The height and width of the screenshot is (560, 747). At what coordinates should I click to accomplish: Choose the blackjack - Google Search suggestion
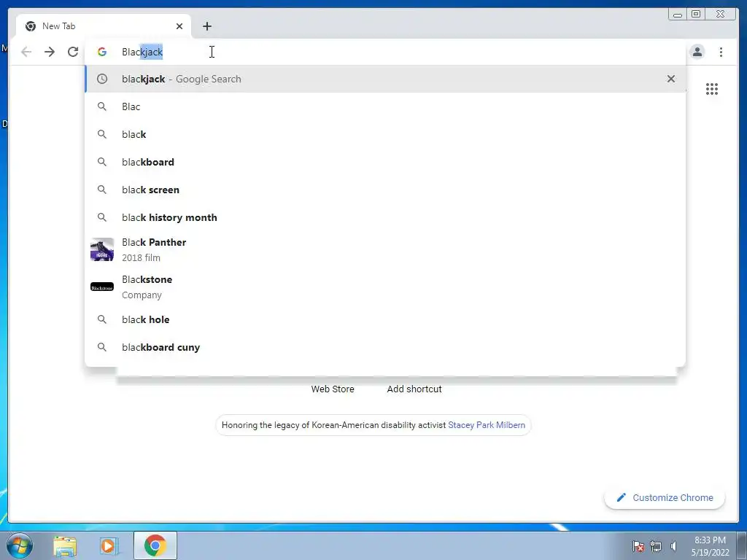(x=385, y=79)
